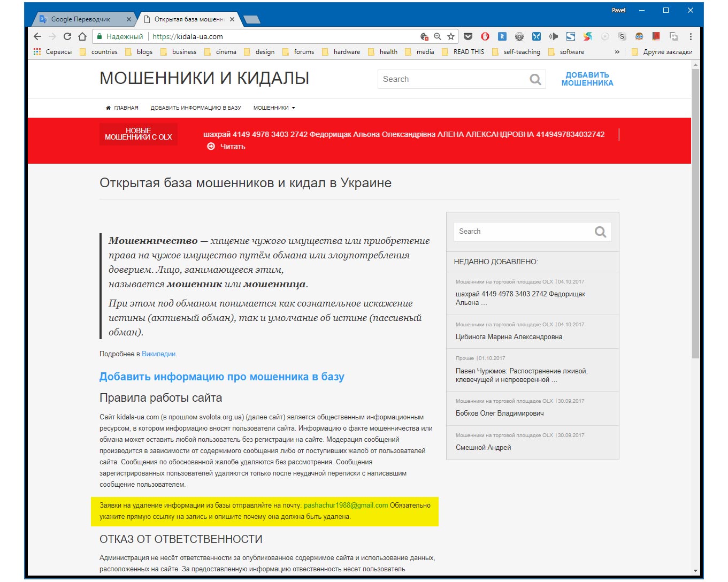Open Chrome's three-dot menu
Image resolution: width=728 pixels, height=582 pixels.
click(691, 36)
